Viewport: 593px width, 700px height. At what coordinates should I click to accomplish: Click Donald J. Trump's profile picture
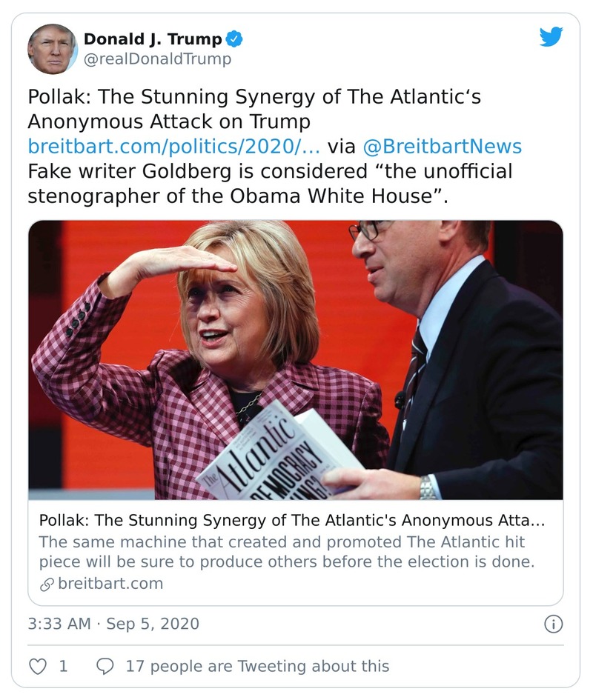point(53,49)
